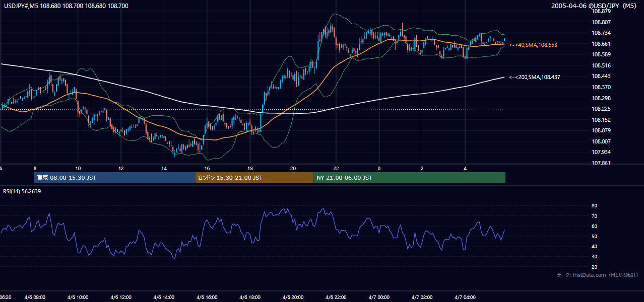
Task: Click the 4/7 04:00 time label
Action: (465, 297)
